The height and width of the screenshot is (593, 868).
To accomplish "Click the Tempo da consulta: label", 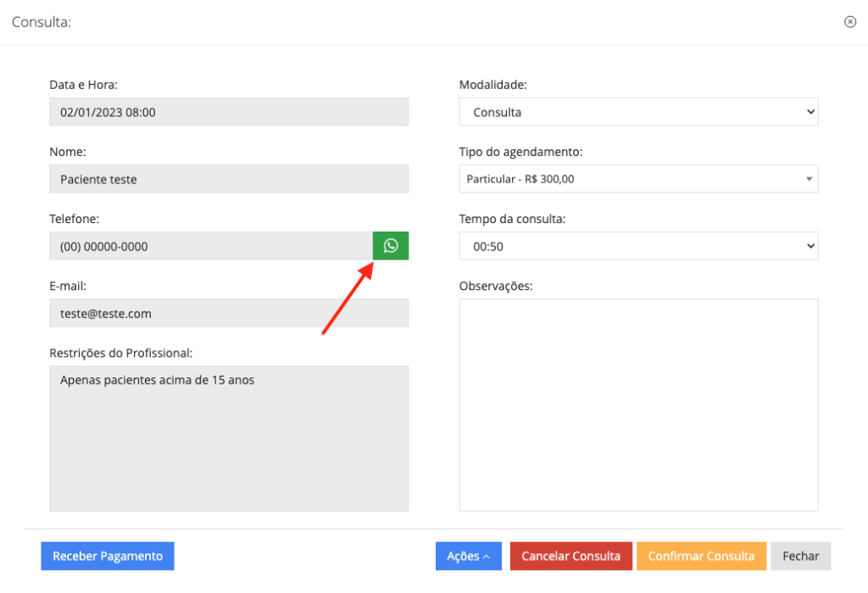I will [x=512, y=219].
